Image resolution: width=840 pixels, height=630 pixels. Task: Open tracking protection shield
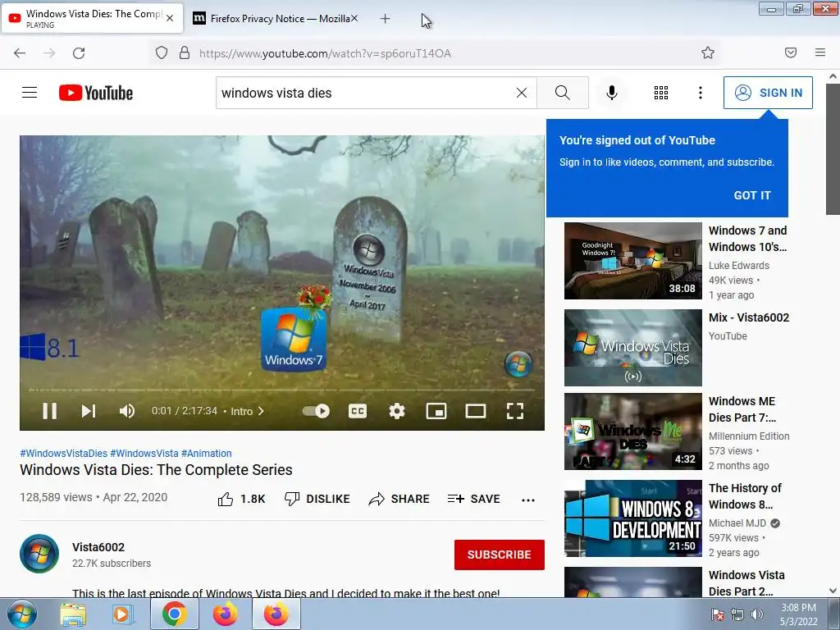click(162, 53)
